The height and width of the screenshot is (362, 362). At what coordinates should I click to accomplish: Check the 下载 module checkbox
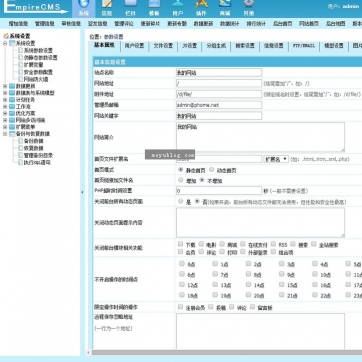181,244
